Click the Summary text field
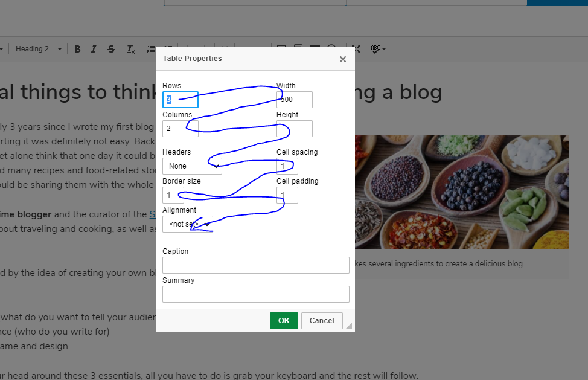 pyautogui.click(x=256, y=294)
